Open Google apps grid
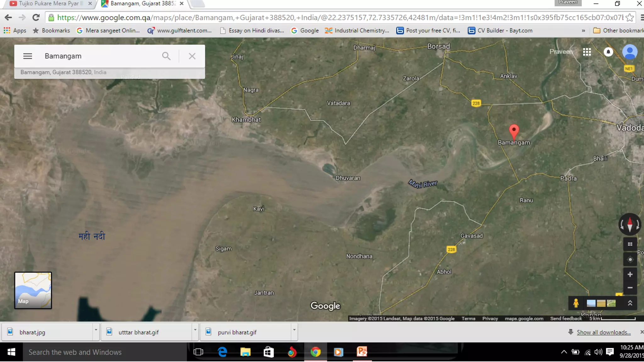The image size is (644, 362). click(587, 52)
